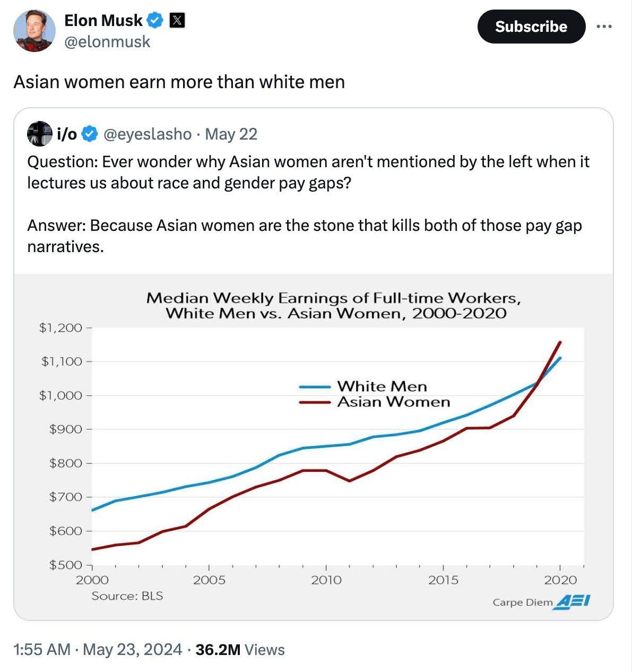This screenshot has height=672, width=641.
Task: Click the blue verified badge beside Elon Musk
Action: [x=155, y=21]
